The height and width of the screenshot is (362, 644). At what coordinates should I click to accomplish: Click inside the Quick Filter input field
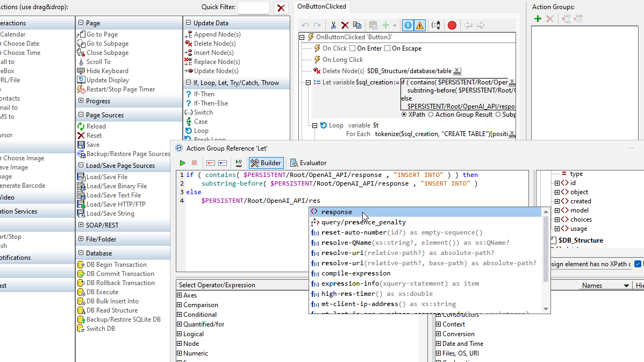point(254,8)
